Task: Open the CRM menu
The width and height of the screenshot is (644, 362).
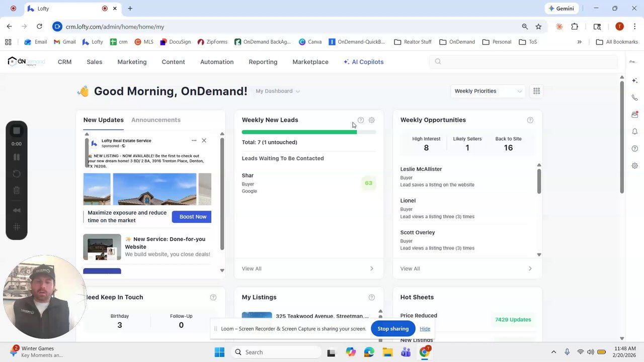Action: click(x=64, y=62)
